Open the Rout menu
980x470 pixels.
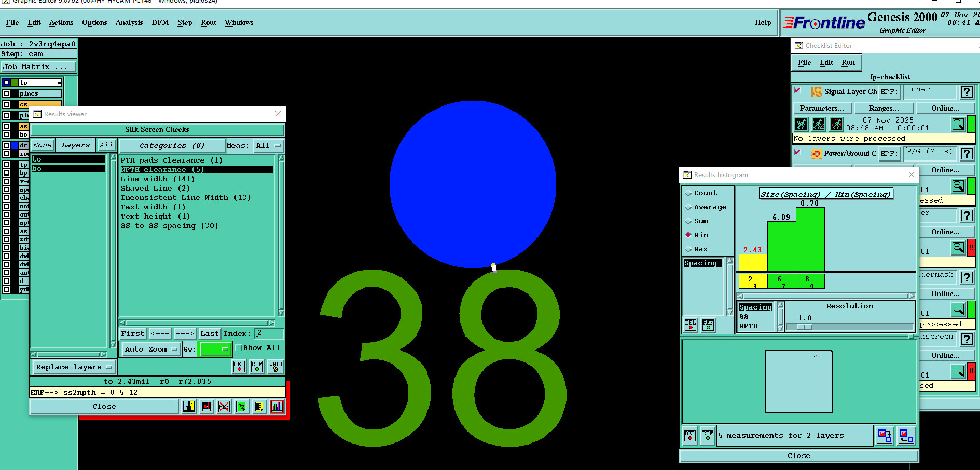click(x=209, y=23)
